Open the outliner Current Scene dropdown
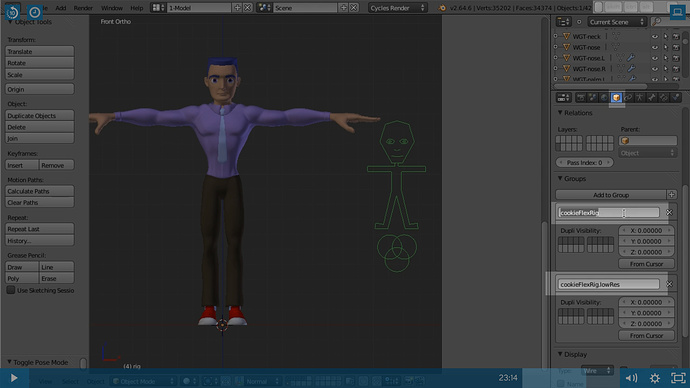690x388 pixels. (617, 22)
